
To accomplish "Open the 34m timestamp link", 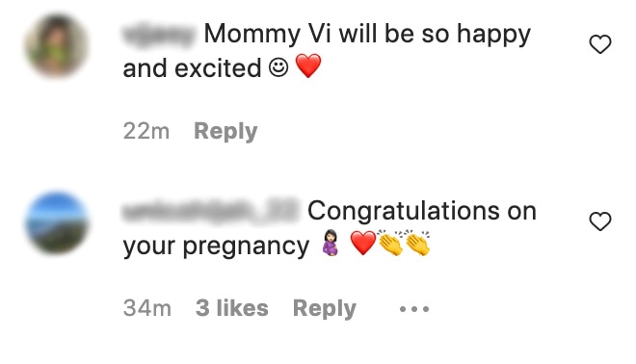I will point(147,308).
